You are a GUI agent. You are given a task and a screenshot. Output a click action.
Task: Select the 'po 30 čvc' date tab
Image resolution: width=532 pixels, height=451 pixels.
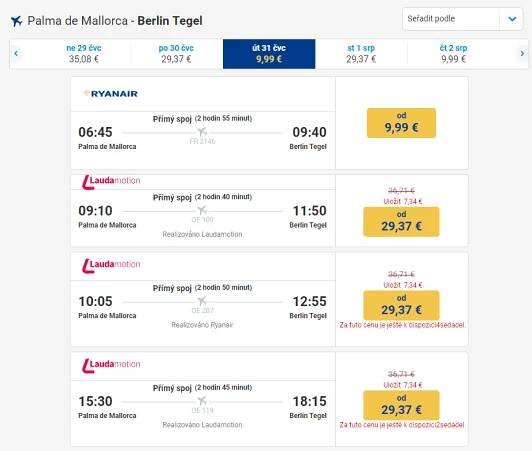tap(176, 54)
